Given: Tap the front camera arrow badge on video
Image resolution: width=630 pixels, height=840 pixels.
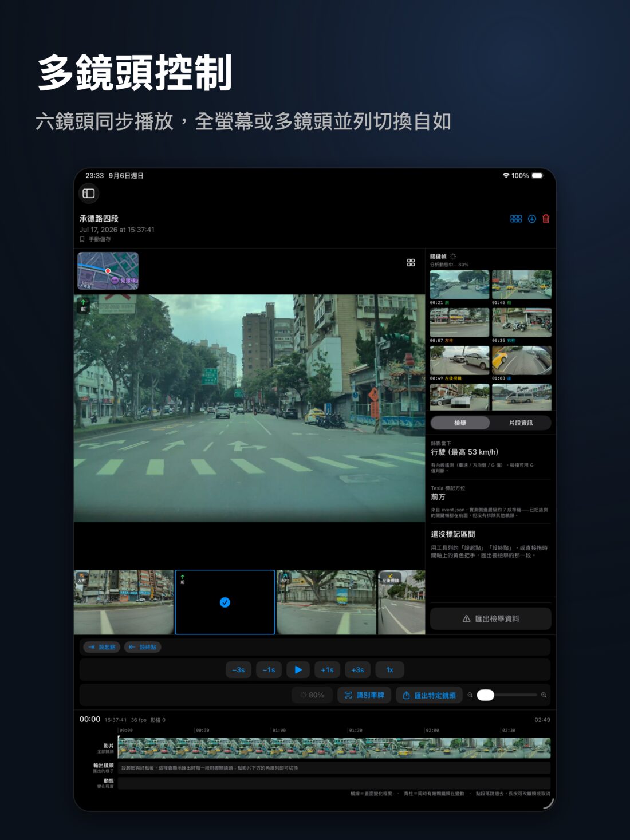Looking at the screenshot, I should click(83, 305).
